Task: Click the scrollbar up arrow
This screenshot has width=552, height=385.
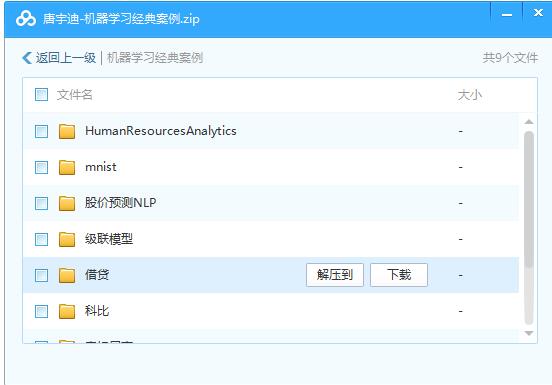Action: tap(528, 122)
